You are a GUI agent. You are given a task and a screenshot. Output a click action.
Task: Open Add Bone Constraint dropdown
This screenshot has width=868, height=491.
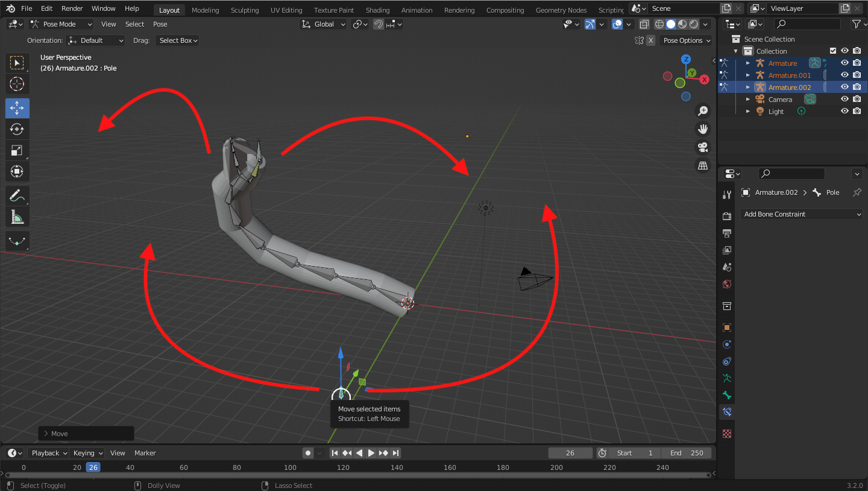coord(801,214)
